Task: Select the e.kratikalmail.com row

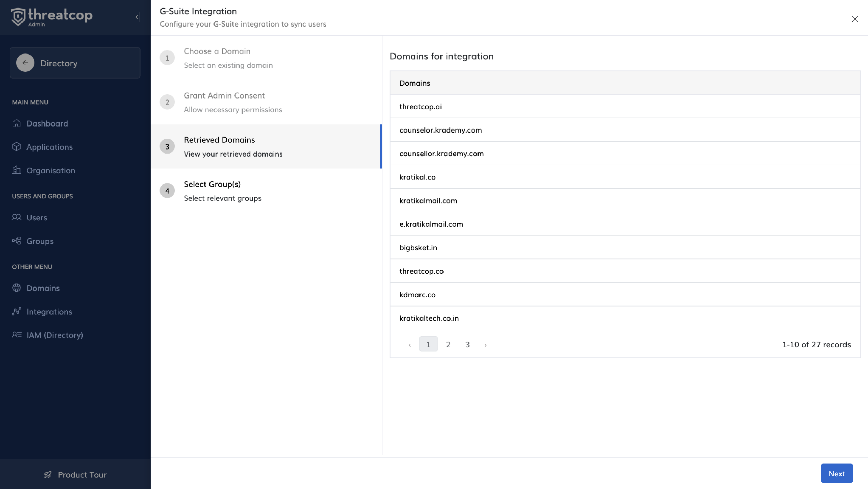Action: click(x=625, y=224)
